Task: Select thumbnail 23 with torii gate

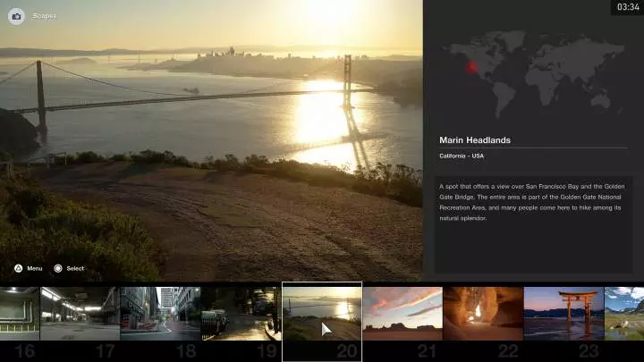Action: click(563, 313)
